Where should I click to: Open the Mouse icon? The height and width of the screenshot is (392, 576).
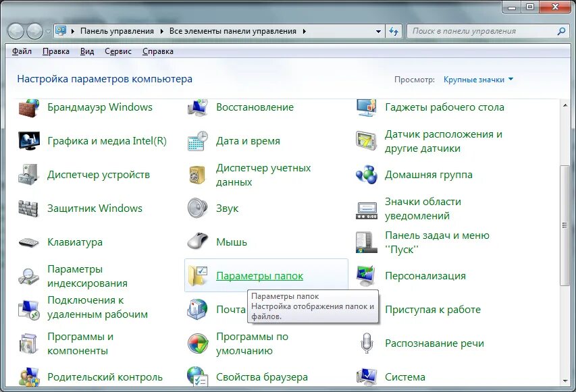[x=198, y=242]
